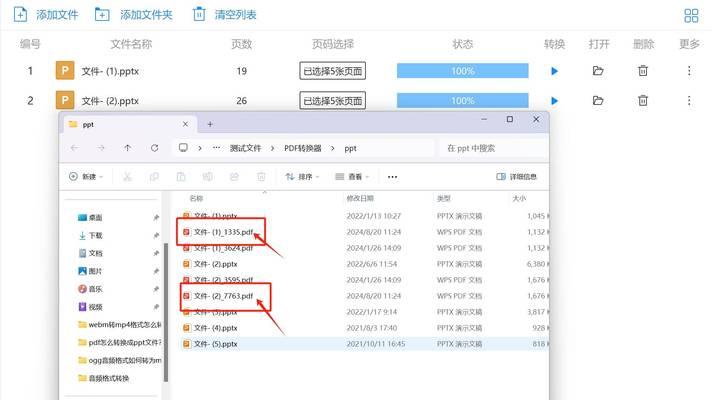
Task: Select file 文件- (2).pptx in Explorer
Action: (x=216, y=264)
